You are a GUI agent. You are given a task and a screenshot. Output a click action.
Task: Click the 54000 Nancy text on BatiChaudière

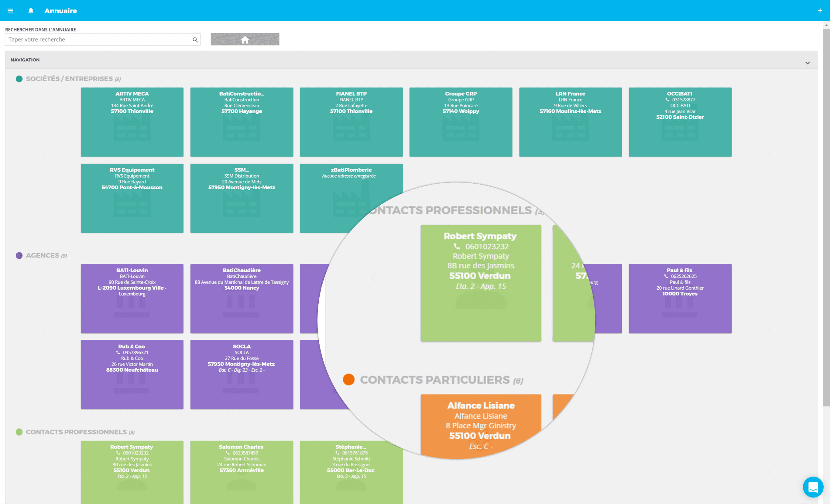click(x=242, y=288)
